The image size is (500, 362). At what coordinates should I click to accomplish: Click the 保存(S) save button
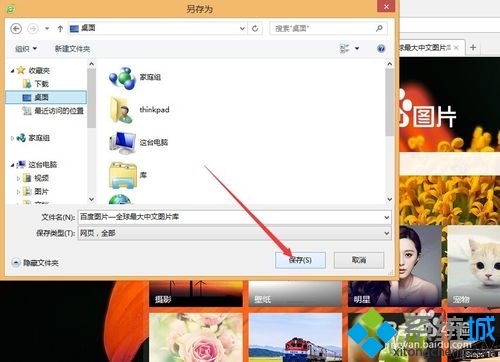pos(300,260)
